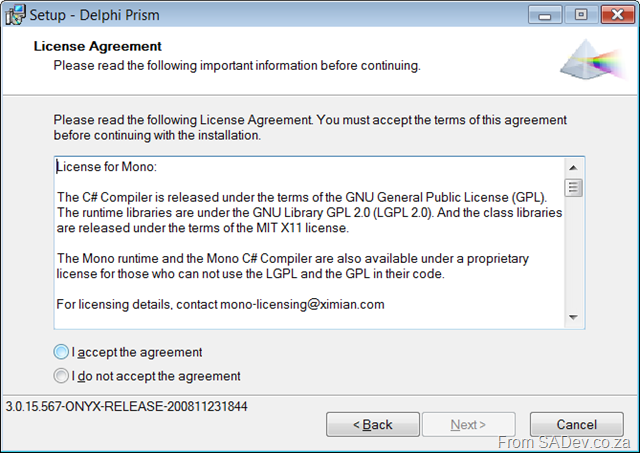Click the mono-licensing@ximian.com email text
The width and height of the screenshot is (640, 453).
tap(302, 304)
